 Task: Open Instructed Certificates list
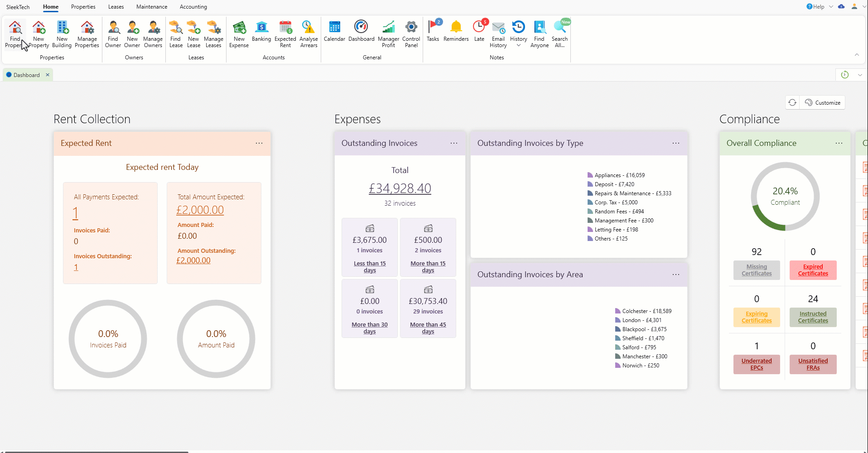pyautogui.click(x=813, y=317)
